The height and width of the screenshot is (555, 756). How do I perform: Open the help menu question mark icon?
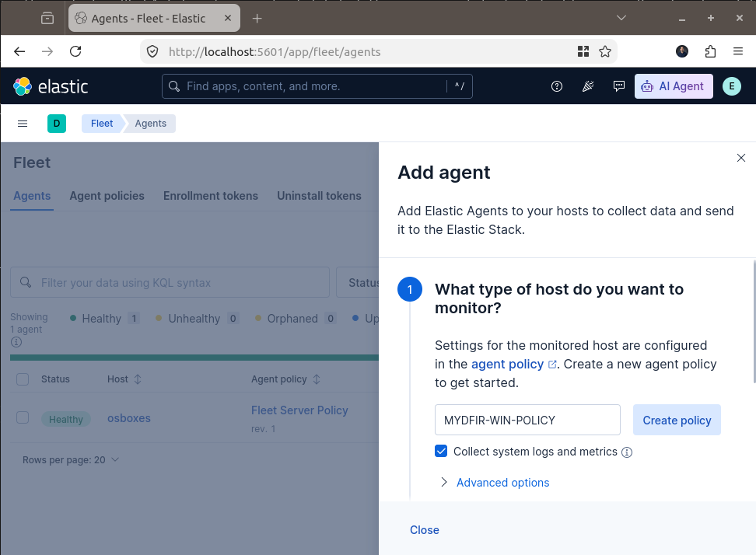[556, 86]
